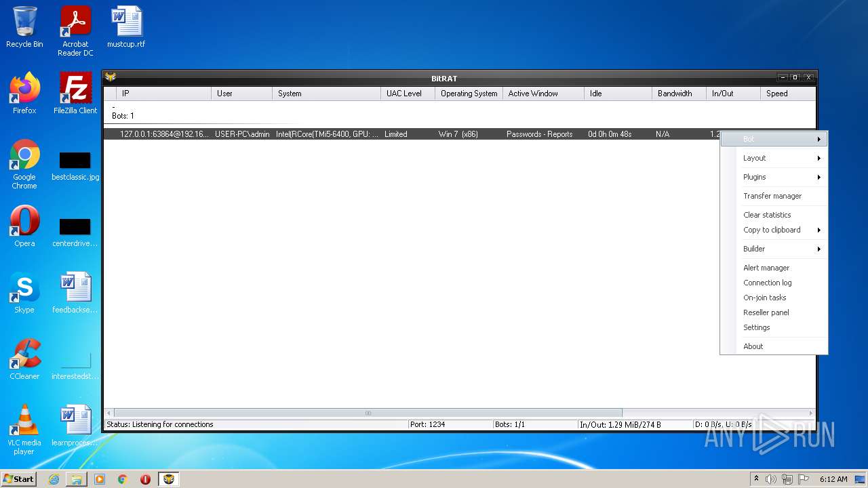Sort by Idle column header
868x488 pixels.
[x=618, y=94]
